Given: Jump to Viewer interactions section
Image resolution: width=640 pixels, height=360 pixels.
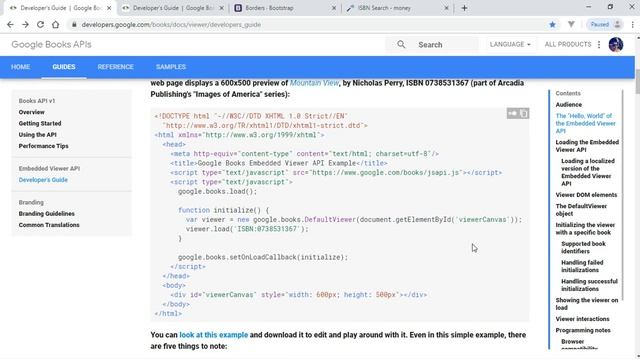Looking at the screenshot, I should [x=582, y=319].
